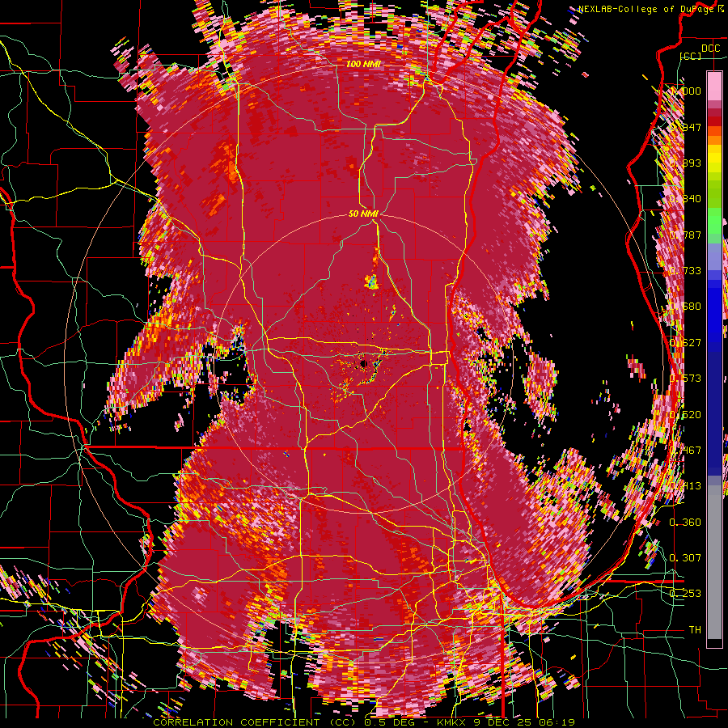Viewport: 728px width, 728px height.
Task: Click the KMKX radar site identifier
Action: [454, 722]
